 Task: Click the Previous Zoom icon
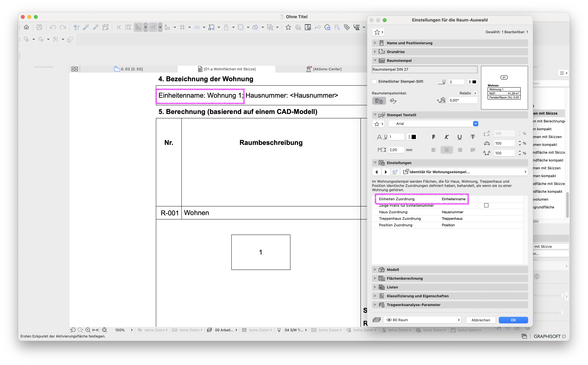click(73, 330)
